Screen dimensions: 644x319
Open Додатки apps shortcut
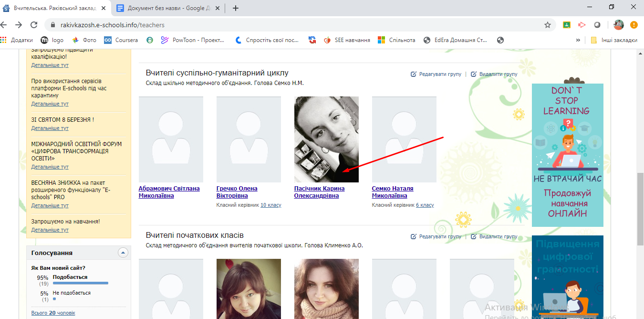tap(17, 40)
